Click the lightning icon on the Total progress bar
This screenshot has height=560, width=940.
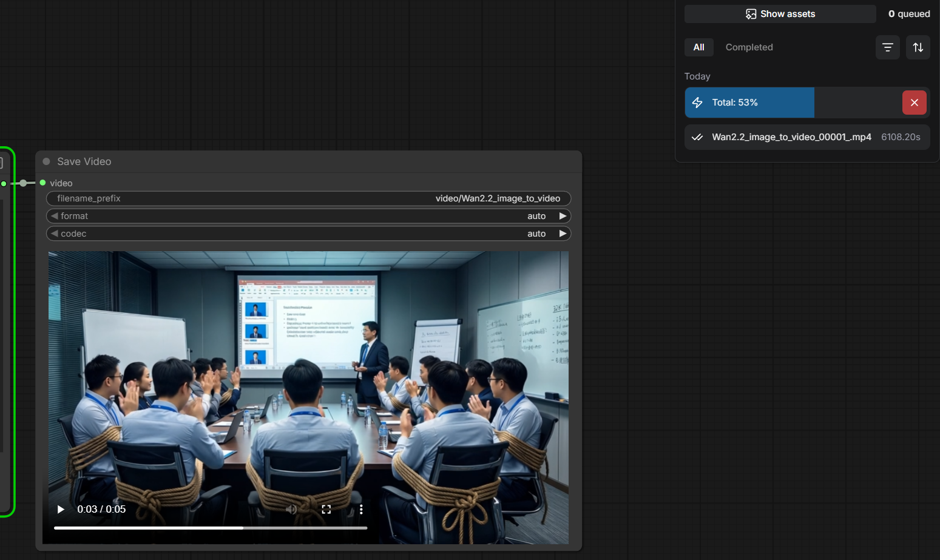tap(697, 103)
